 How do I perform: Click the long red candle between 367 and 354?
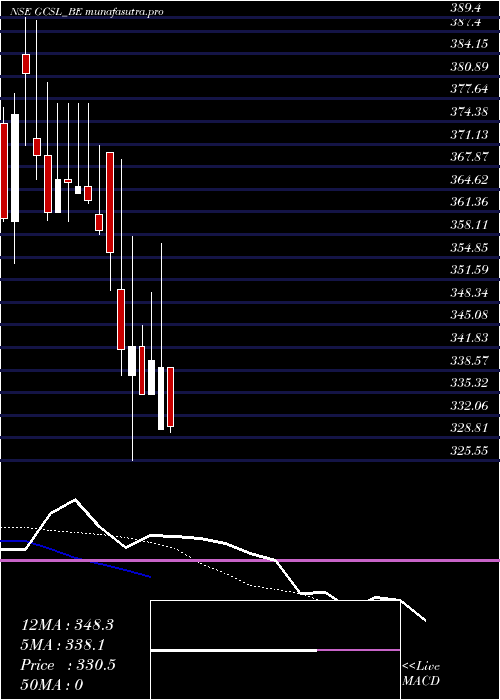(110, 203)
